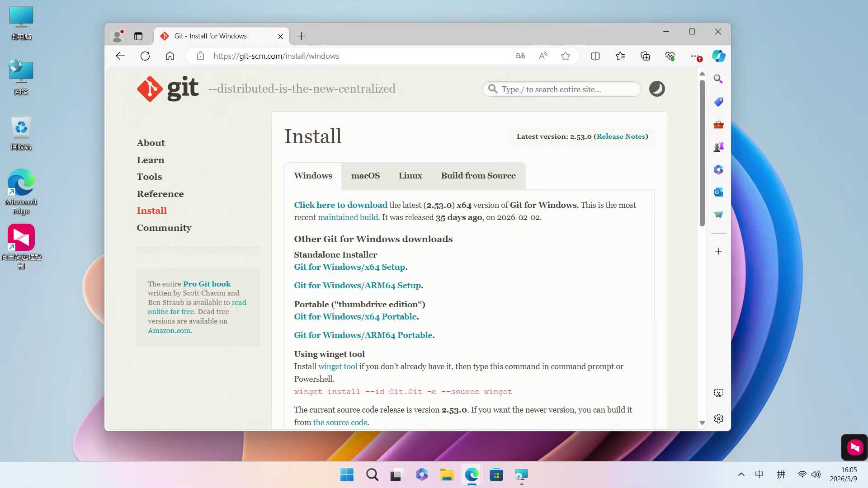Click the Read Aloud icon in the address bar
The width and height of the screenshot is (868, 488).
(x=543, y=56)
